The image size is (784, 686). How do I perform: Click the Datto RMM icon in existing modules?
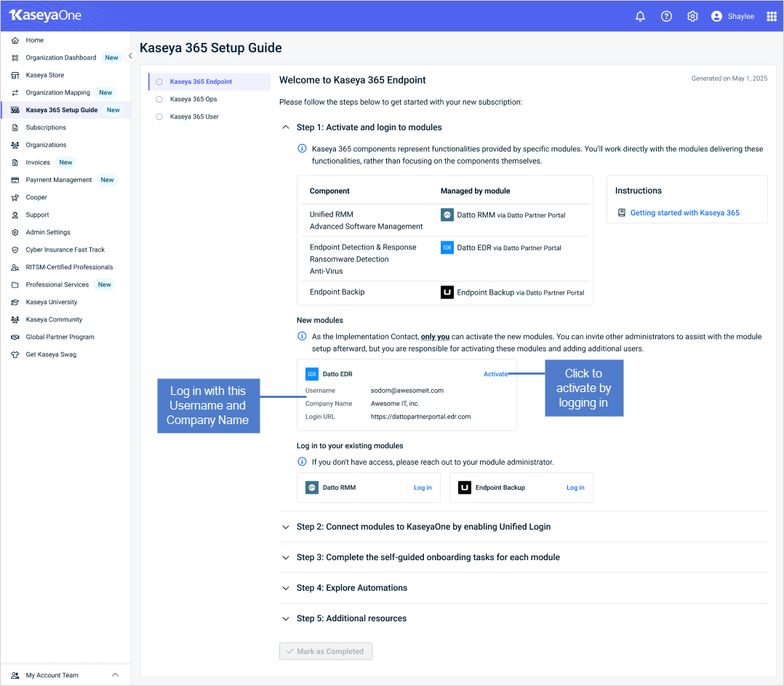pyautogui.click(x=312, y=487)
